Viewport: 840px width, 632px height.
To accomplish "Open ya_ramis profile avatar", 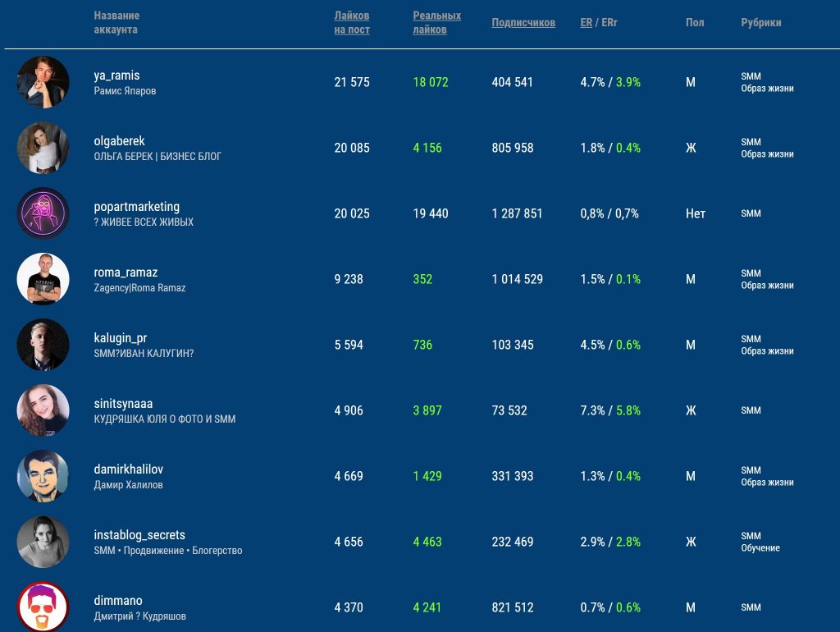I will click(x=43, y=82).
